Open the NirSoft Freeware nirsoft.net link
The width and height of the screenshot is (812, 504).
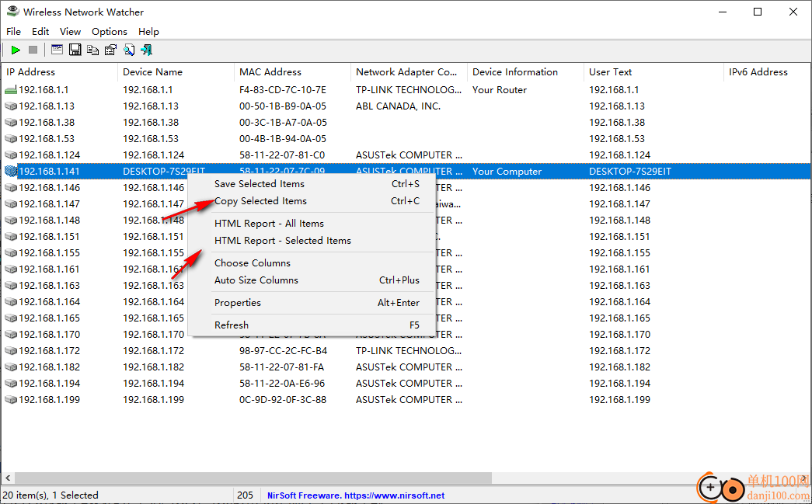click(x=356, y=495)
